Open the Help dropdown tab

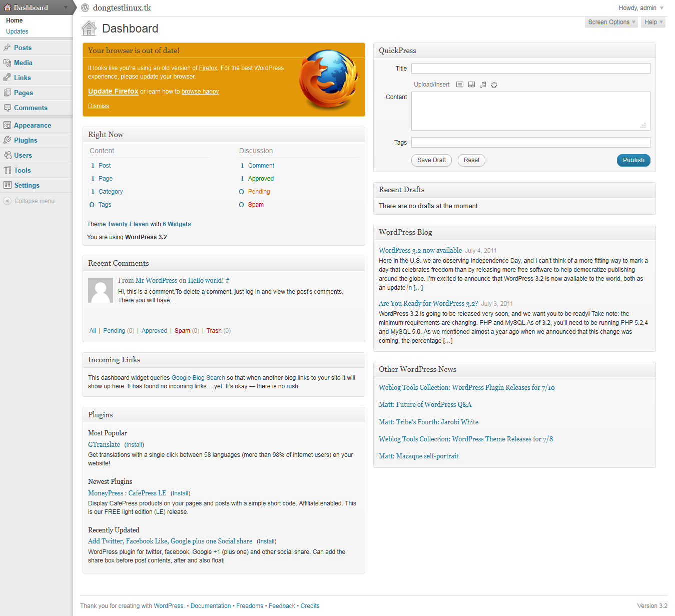click(x=653, y=22)
